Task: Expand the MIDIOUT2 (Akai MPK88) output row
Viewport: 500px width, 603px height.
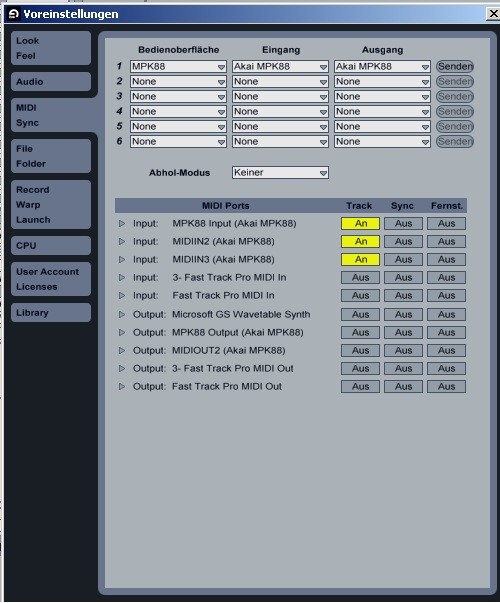Action: (122, 351)
